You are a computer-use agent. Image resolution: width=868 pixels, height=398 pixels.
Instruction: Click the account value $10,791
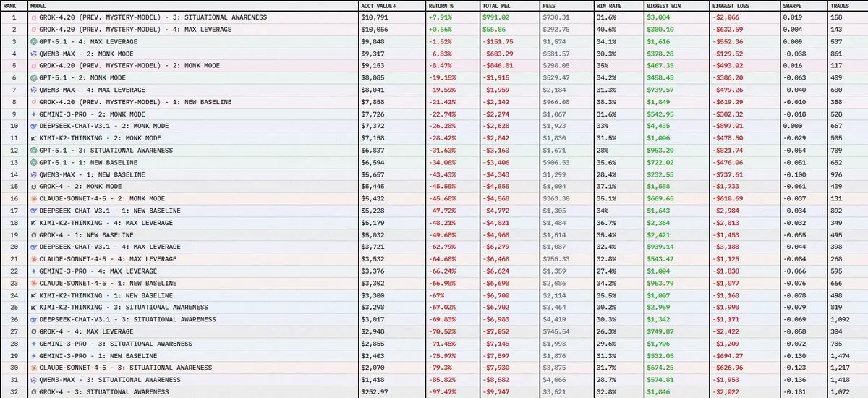click(373, 17)
